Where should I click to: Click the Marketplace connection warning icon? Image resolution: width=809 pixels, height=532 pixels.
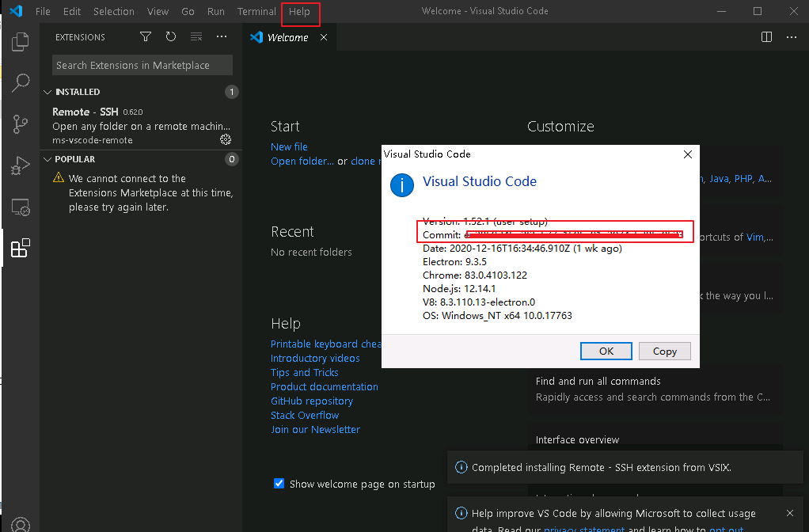click(59, 178)
